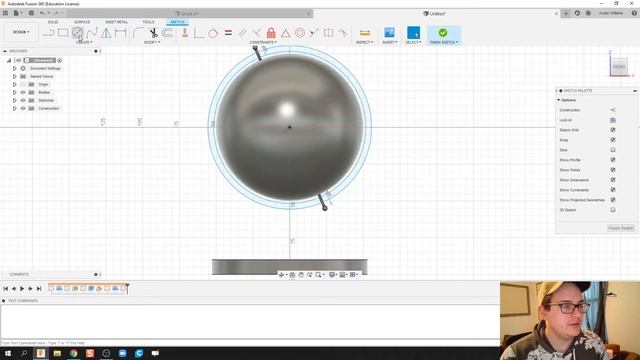Click the Insert image icon

389,33
